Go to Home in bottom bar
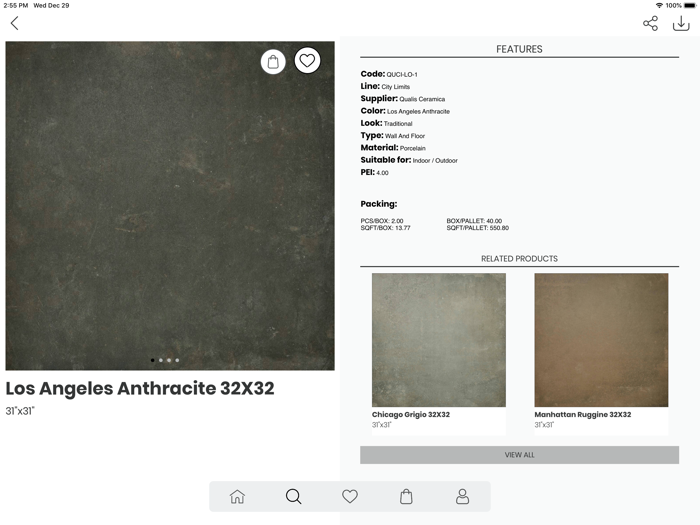700x525 pixels. click(237, 496)
